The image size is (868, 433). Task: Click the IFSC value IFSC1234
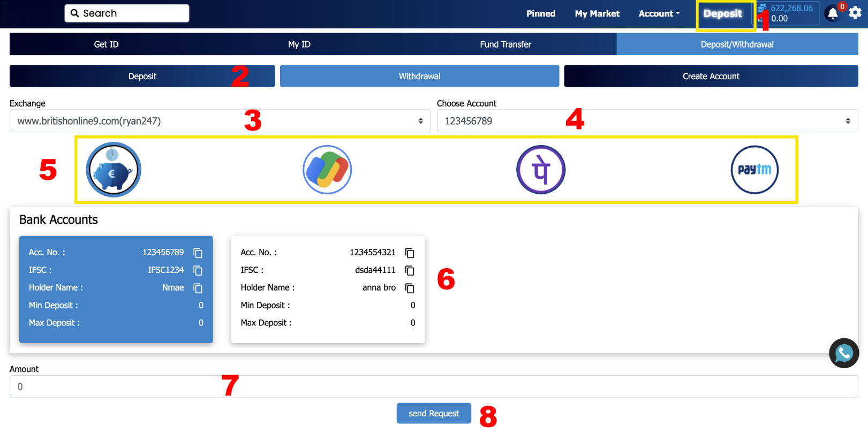click(x=166, y=270)
